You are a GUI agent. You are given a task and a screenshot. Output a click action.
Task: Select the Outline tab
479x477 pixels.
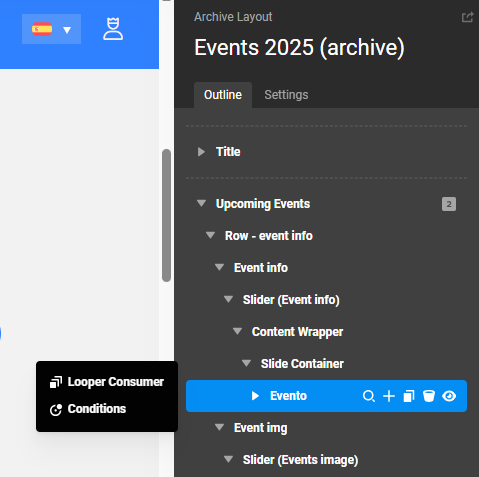[x=223, y=95]
